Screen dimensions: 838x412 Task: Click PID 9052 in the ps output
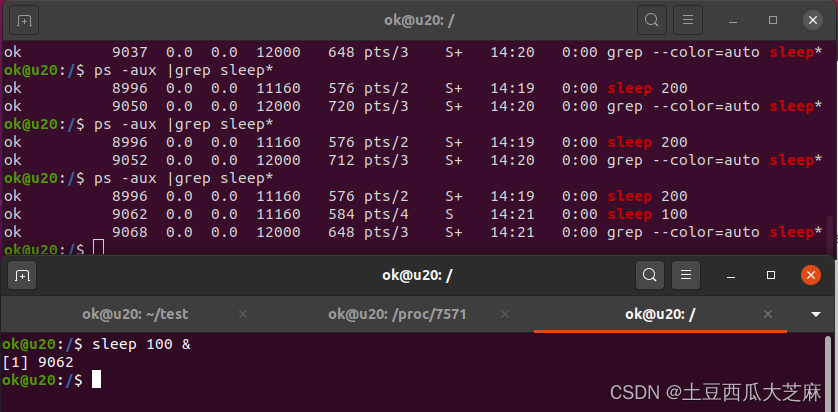pyautogui.click(x=130, y=160)
